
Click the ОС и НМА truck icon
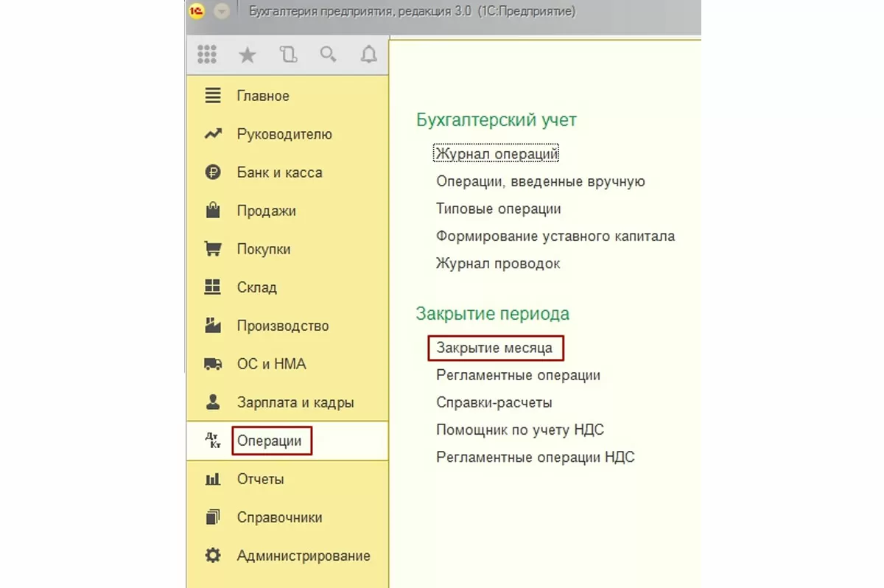[213, 364]
